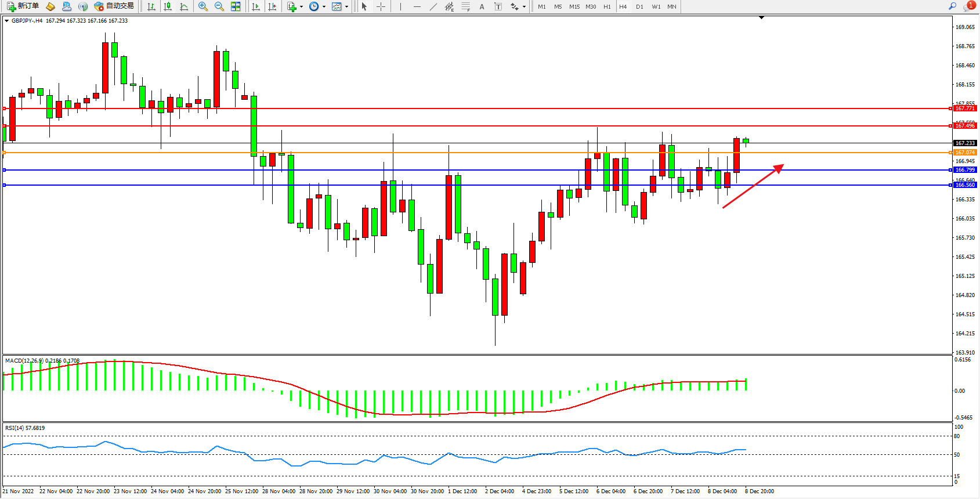Select the crosshair tool
This screenshot has width=980, height=499.
click(381, 6)
